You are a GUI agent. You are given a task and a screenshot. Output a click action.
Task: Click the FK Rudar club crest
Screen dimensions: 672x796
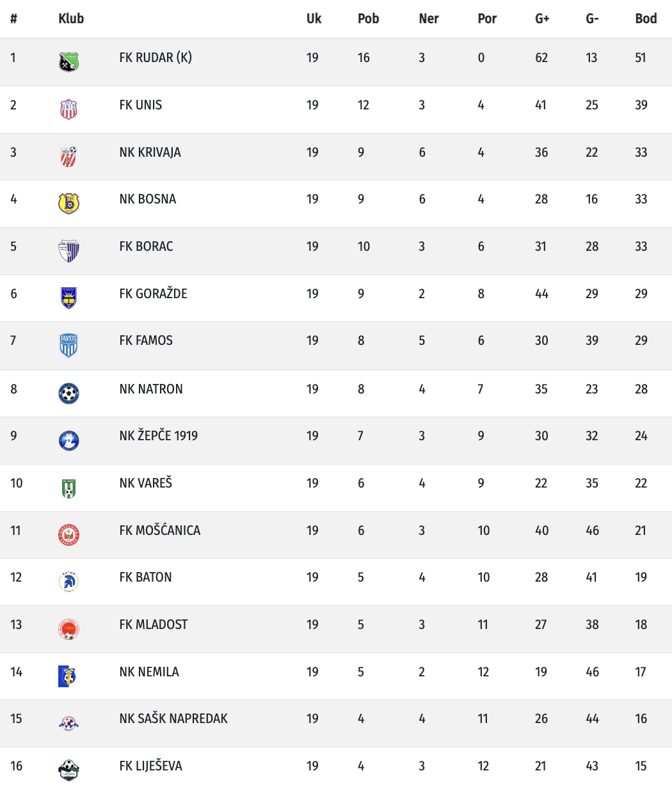click(68, 62)
